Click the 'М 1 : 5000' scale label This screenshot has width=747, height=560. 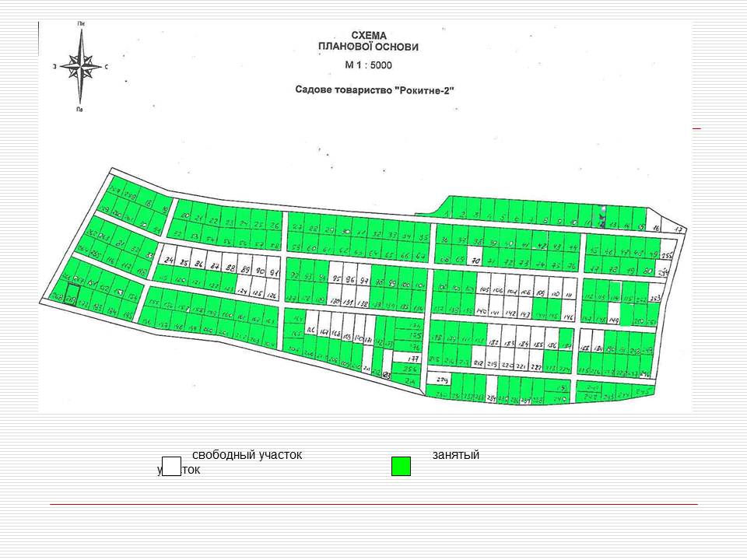click(368, 65)
